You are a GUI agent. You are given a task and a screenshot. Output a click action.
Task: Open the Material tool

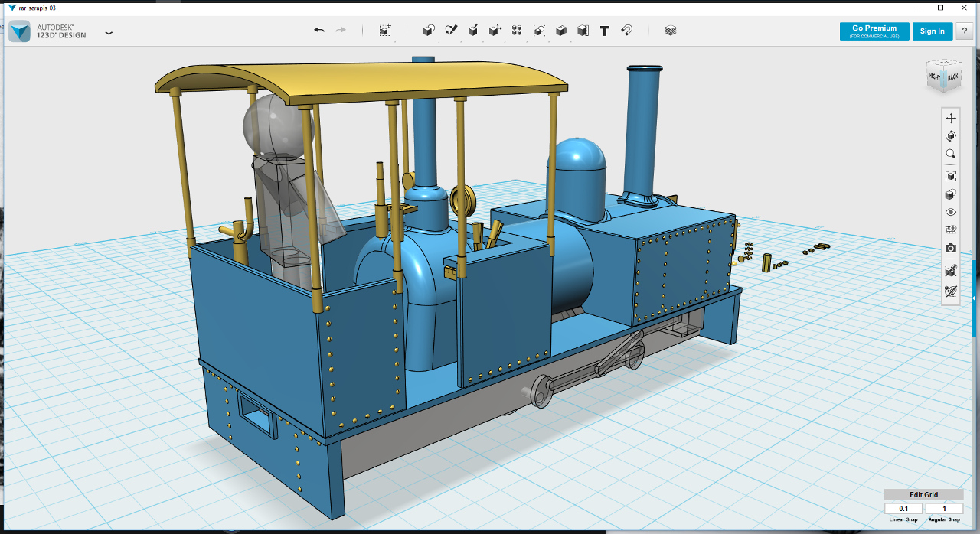(x=671, y=31)
